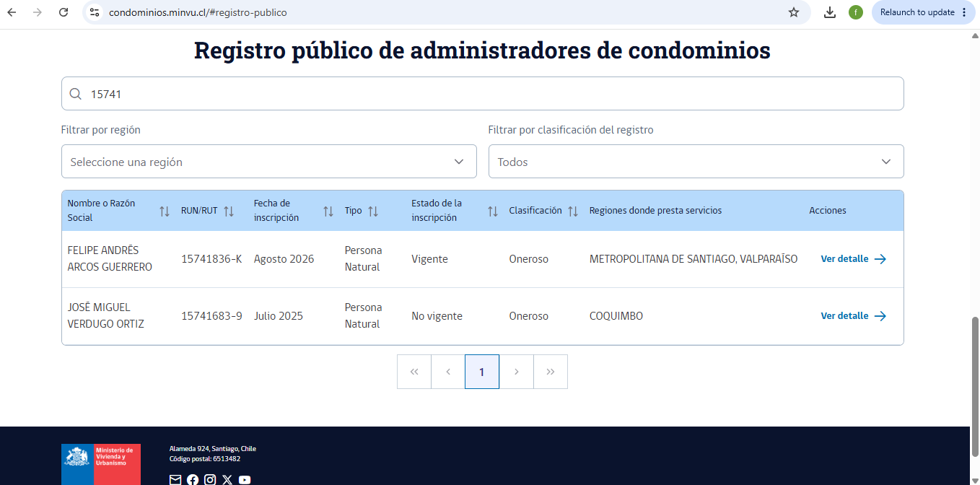The height and width of the screenshot is (485, 980).
Task: Go back to the previous browser page
Action: click(12, 12)
